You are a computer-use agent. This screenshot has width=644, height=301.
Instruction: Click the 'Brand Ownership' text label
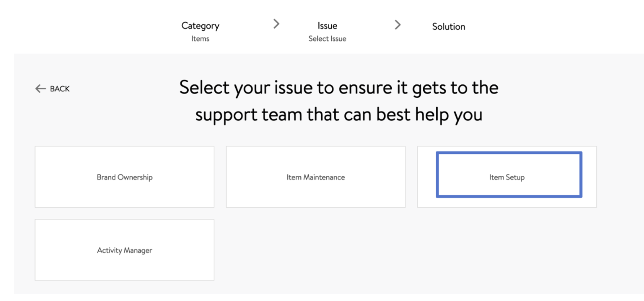click(125, 177)
